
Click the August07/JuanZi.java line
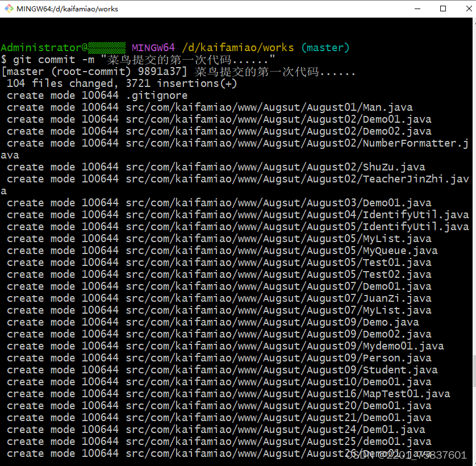(x=219, y=298)
